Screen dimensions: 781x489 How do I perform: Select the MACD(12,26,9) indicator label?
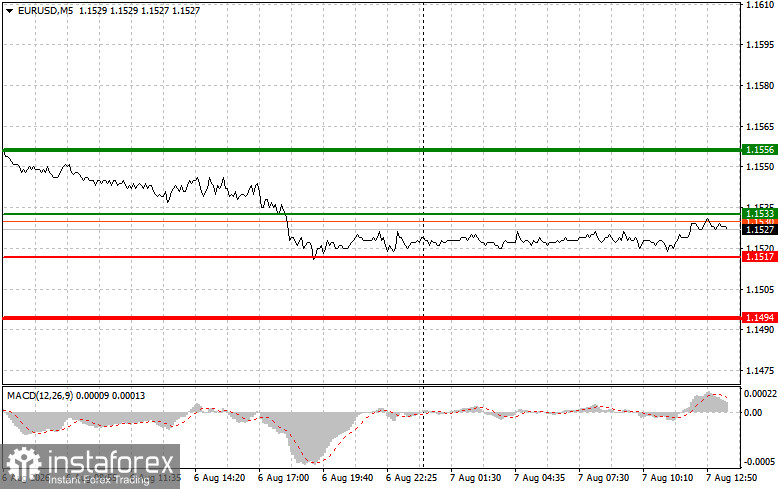coord(40,395)
